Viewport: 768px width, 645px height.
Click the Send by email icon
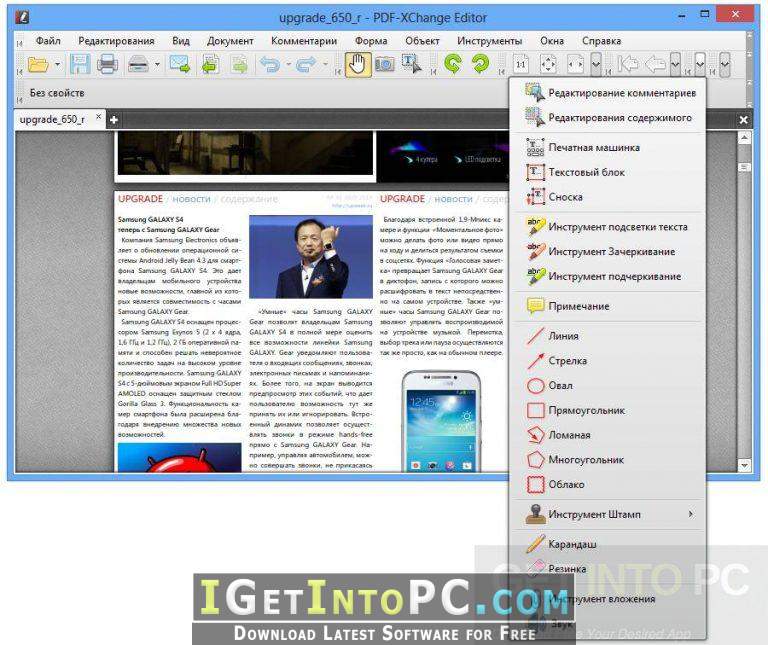(x=180, y=65)
